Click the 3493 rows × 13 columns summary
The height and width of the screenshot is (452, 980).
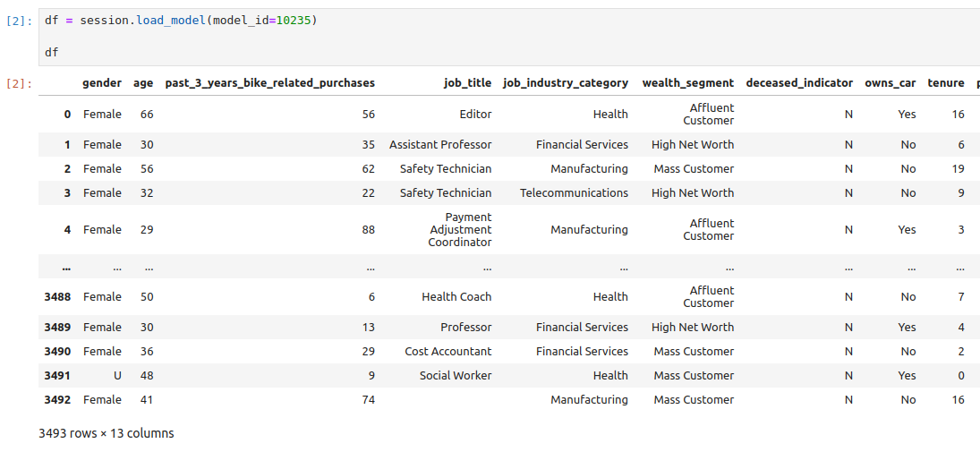click(107, 433)
